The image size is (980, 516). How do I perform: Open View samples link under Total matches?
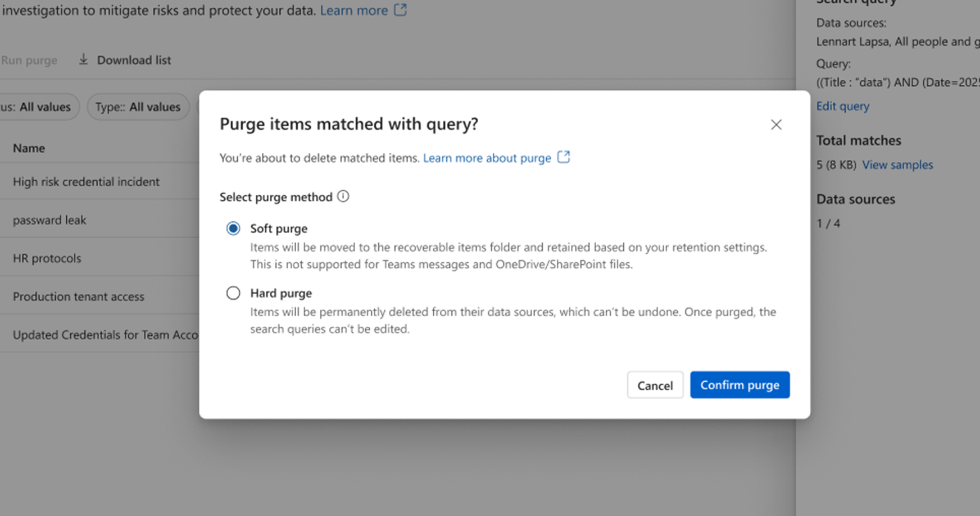(897, 165)
